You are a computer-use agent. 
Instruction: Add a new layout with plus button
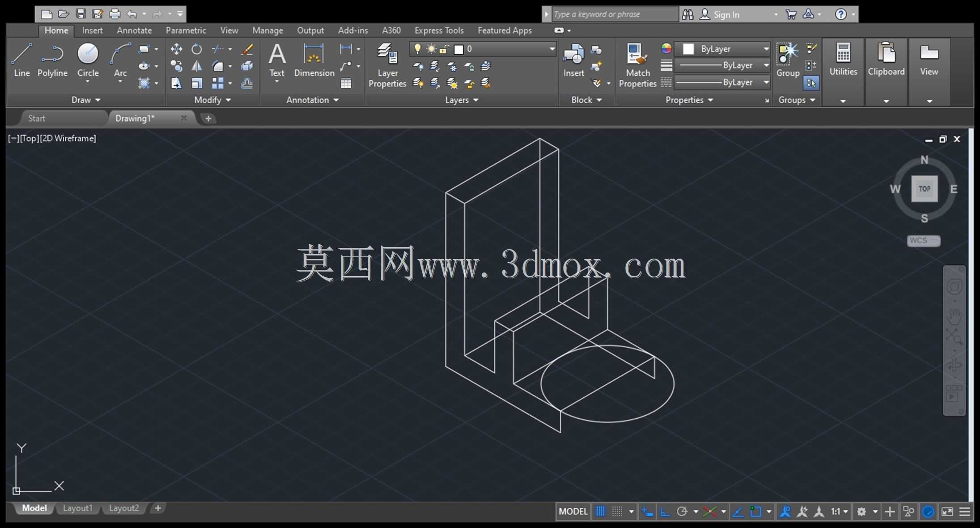point(158,508)
